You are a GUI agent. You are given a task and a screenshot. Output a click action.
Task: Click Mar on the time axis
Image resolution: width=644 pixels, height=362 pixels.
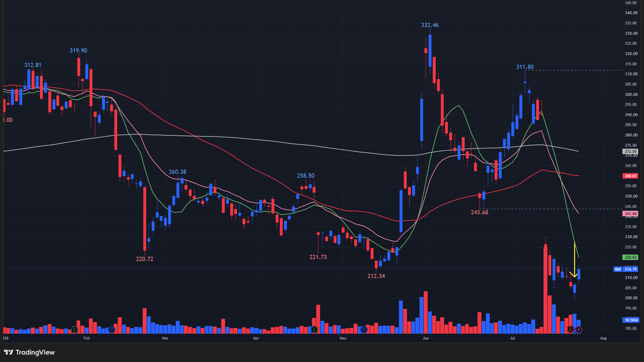165,338
